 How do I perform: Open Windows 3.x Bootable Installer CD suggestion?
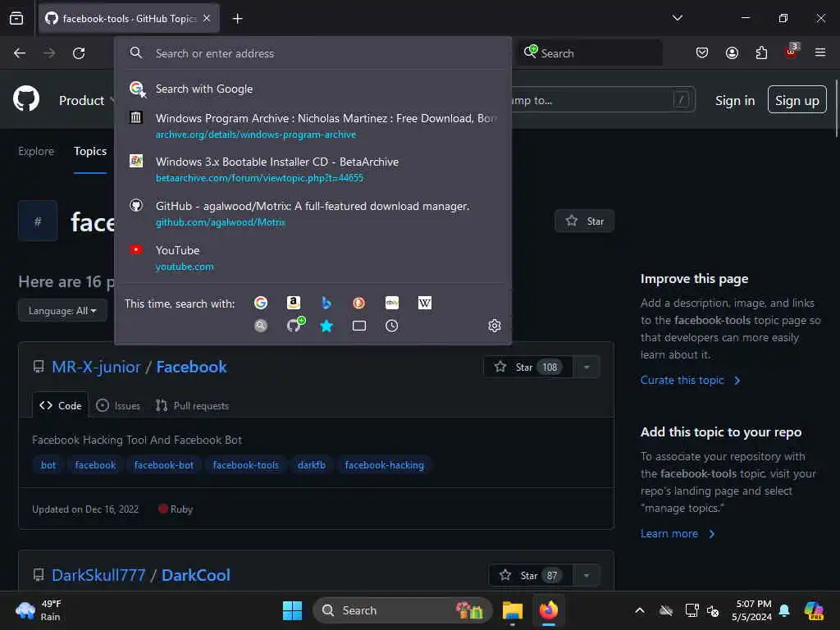[313, 169]
